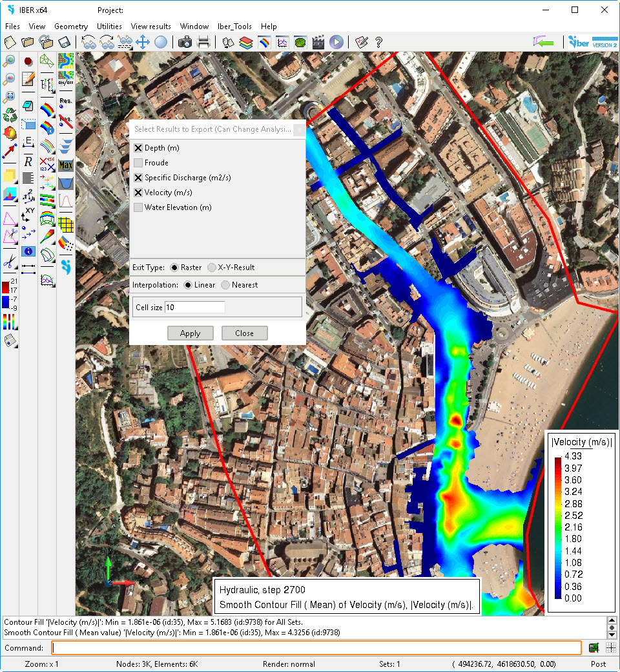This screenshot has width=620, height=672.
Task: Select the Zoom In magnifier tool
Action: coord(10,61)
